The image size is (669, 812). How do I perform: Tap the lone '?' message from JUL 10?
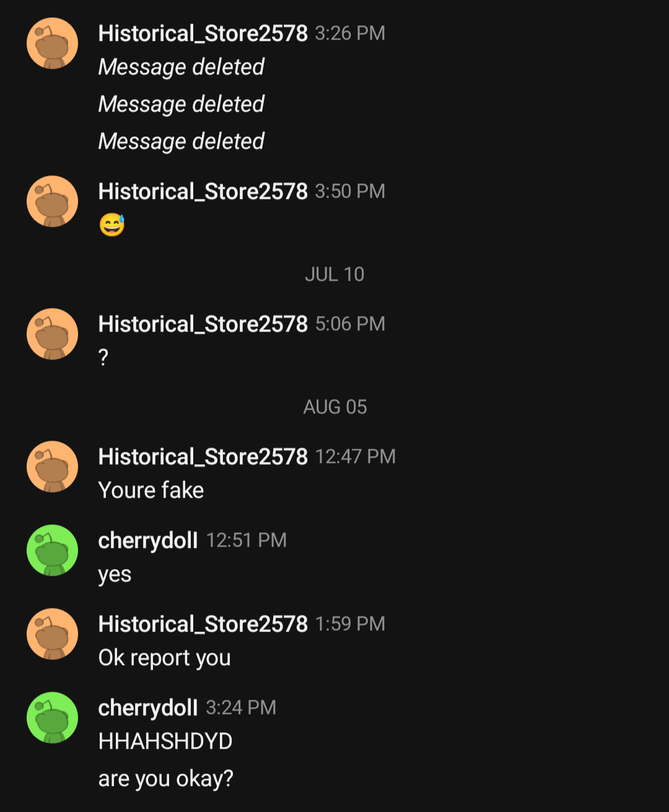point(103,358)
